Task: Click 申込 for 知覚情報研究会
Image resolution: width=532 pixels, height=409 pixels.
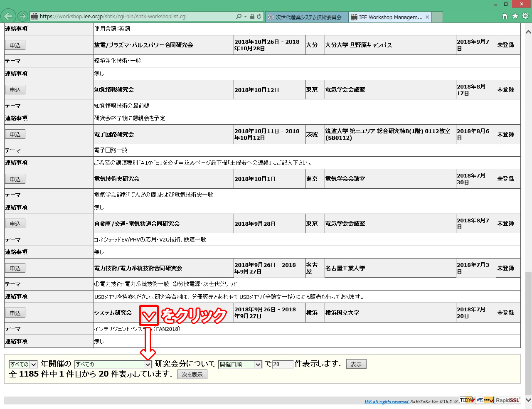Action: click(x=15, y=90)
